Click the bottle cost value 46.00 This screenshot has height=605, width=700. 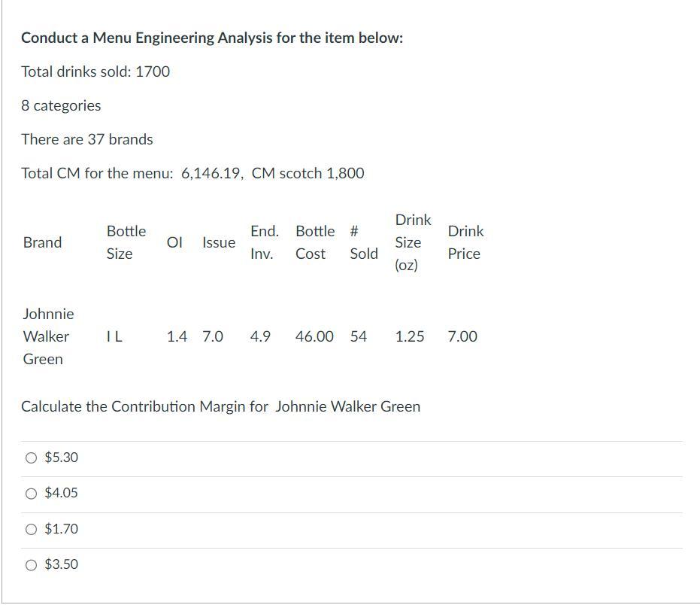point(314,336)
